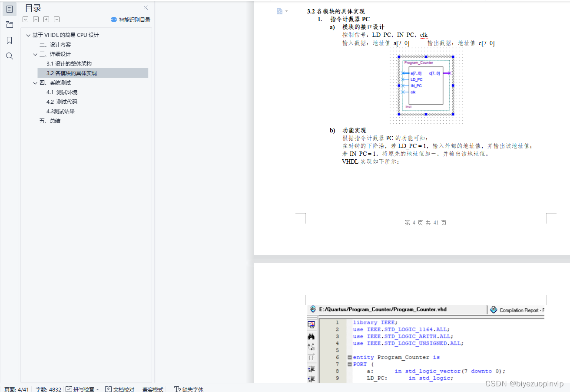
Task: Toggle 兼容模式 compatibility mode
Action: pyautogui.click(x=152, y=389)
